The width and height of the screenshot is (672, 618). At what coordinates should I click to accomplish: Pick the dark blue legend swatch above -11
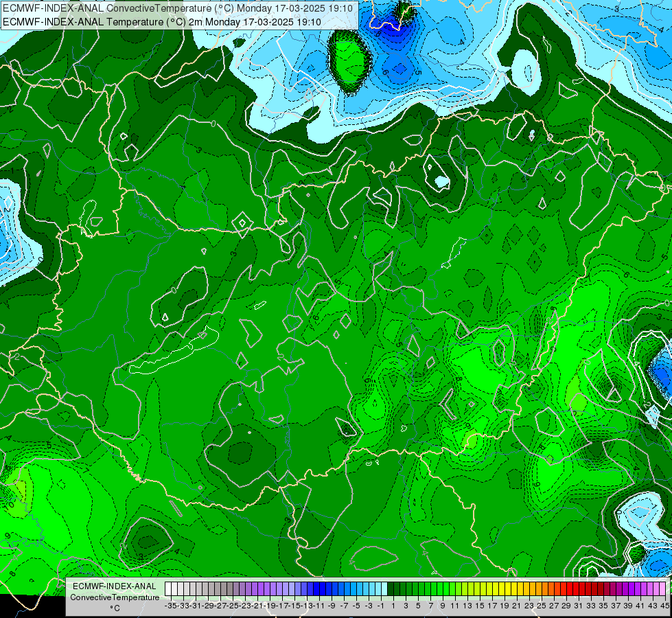323,589
